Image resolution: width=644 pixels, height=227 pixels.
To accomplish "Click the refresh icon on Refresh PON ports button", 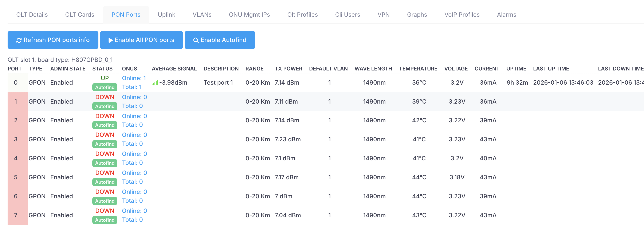I will (19, 40).
